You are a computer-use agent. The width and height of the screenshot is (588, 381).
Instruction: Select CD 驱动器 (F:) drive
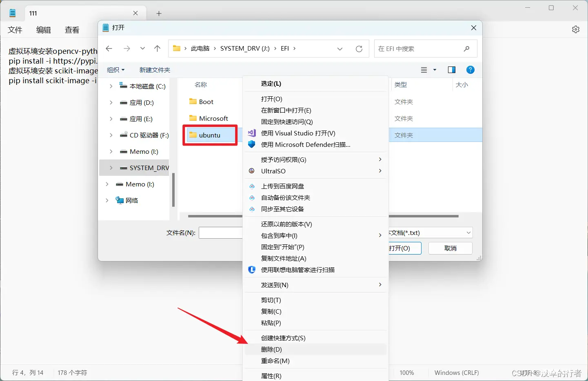(144, 135)
